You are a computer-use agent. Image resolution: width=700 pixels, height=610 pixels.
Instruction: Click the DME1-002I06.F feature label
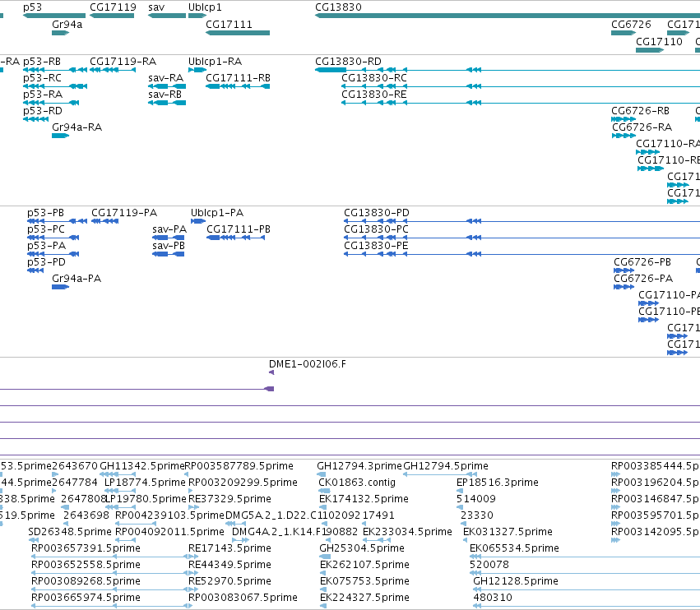coord(307,363)
